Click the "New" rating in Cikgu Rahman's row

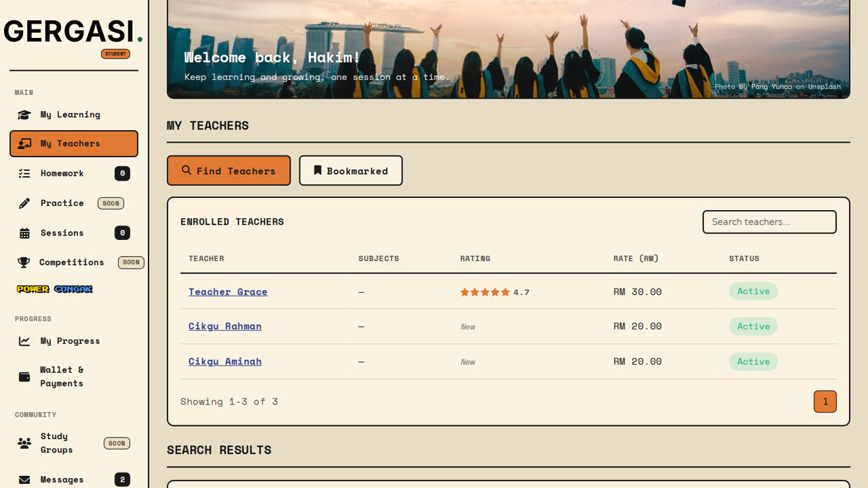(468, 327)
